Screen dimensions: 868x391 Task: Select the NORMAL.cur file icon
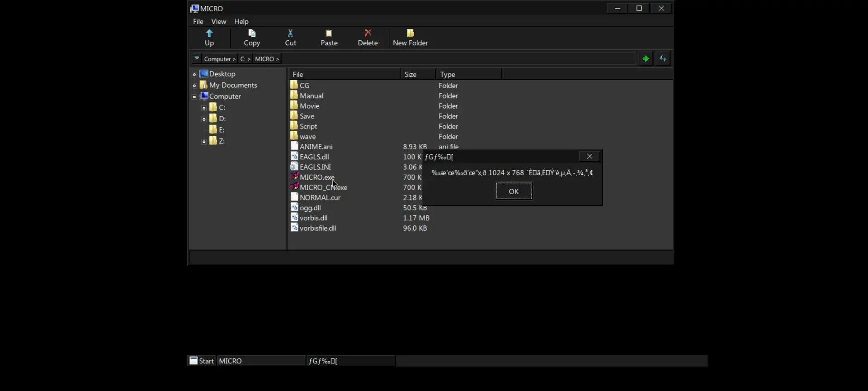pyautogui.click(x=294, y=197)
